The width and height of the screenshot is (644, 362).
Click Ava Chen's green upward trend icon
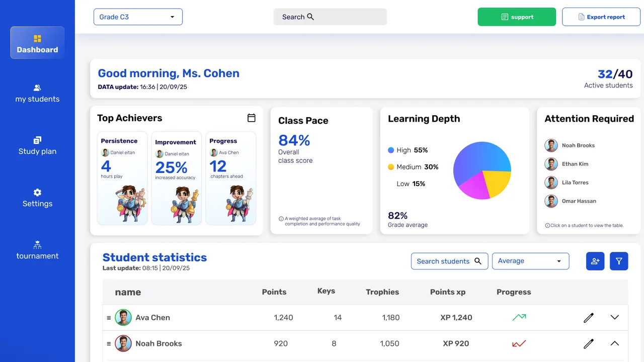[519, 317]
